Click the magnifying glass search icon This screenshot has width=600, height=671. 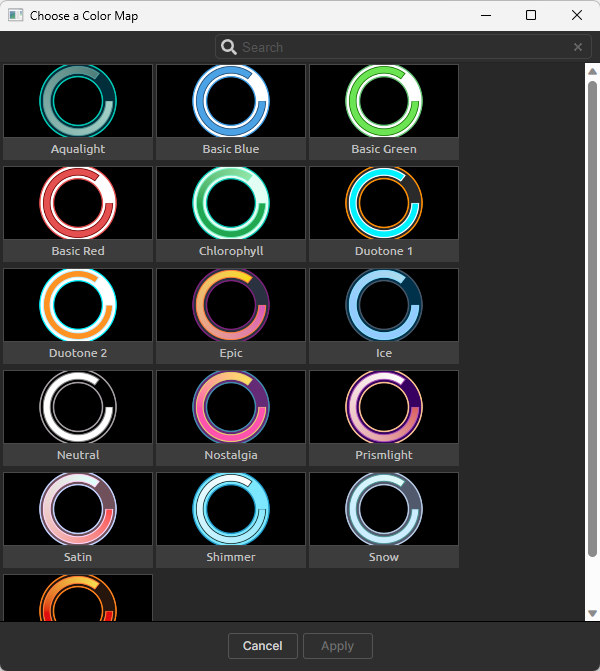229,47
